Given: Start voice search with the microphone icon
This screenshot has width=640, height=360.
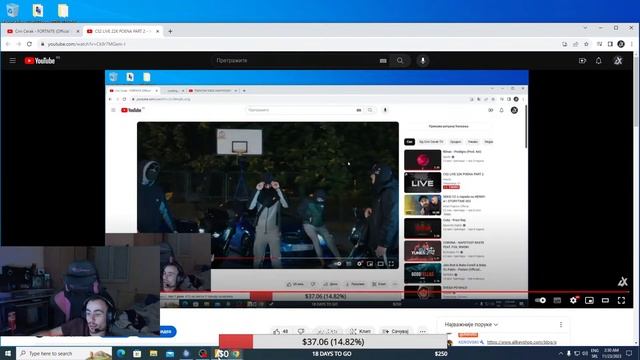Looking at the screenshot, I should 423,60.
